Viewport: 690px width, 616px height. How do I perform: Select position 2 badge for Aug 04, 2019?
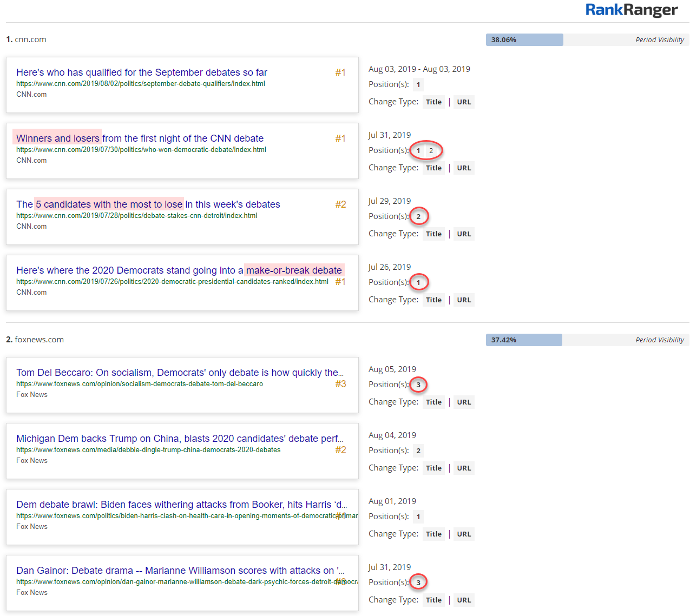click(418, 451)
